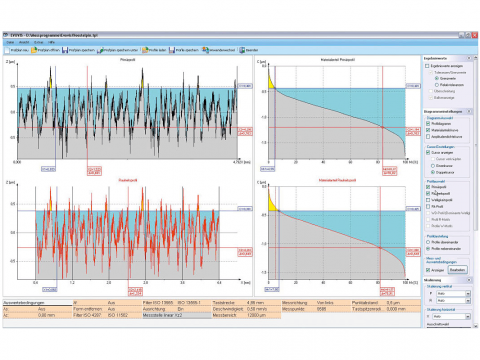Click the blue cursor label under the Primärprofil chart

point(48,169)
